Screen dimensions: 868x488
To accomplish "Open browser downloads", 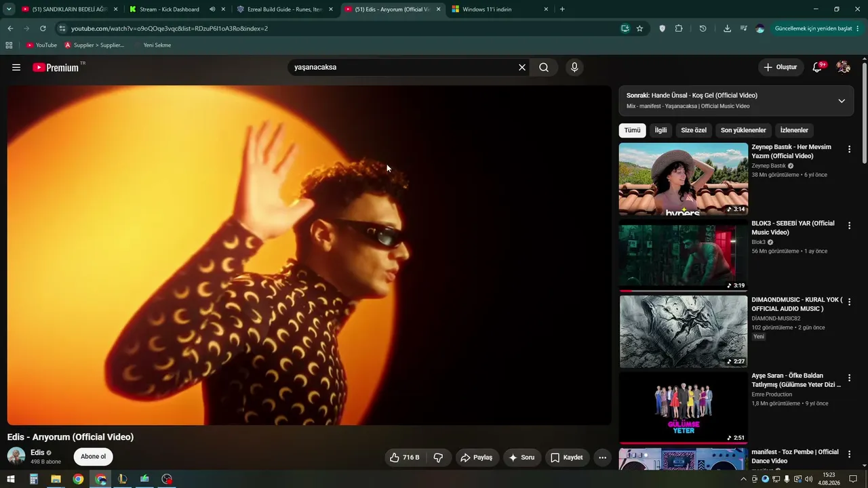I will [728, 28].
